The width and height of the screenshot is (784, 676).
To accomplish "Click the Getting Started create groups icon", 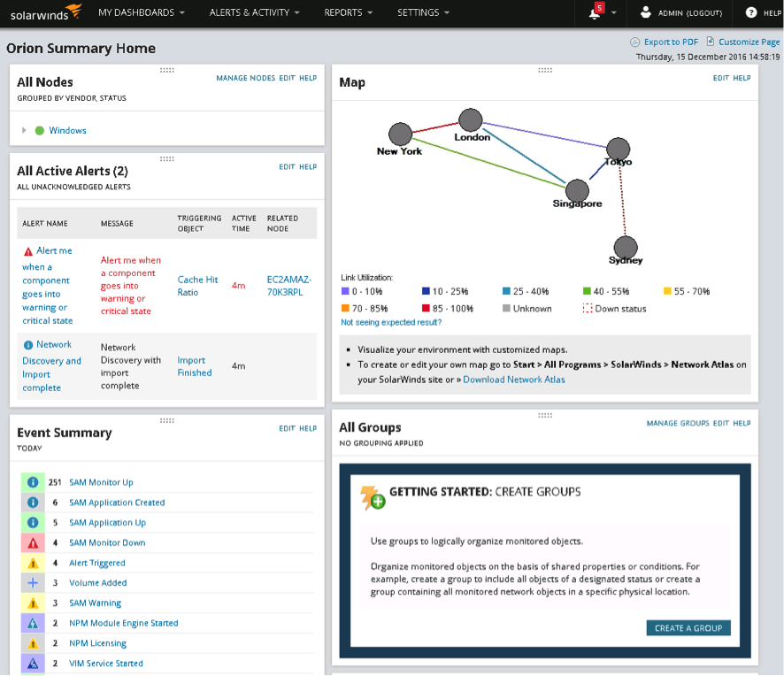I will tap(373, 497).
